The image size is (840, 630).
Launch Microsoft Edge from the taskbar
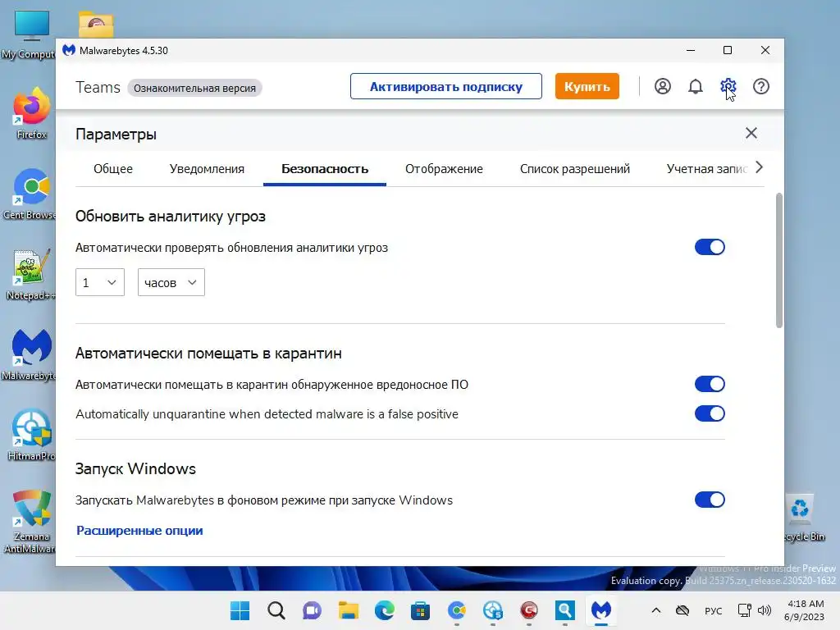[x=384, y=610]
